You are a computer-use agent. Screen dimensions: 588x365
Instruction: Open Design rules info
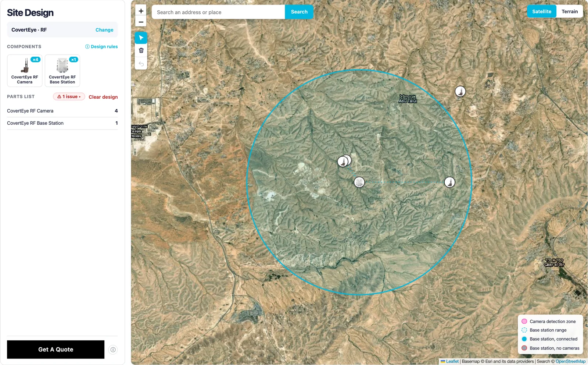[101, 47]
